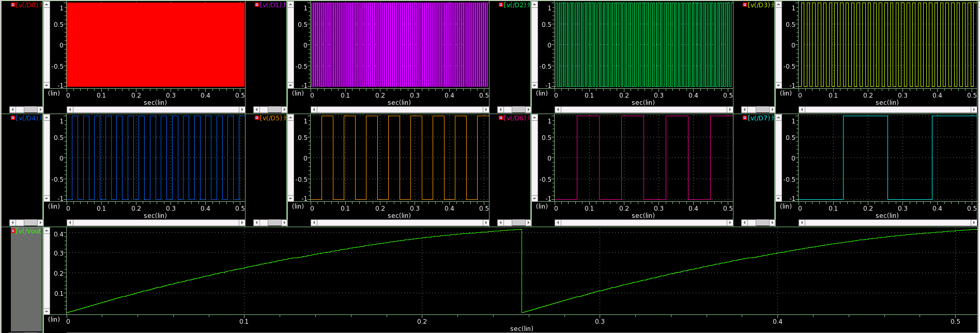
Task: Click the red marker icon beside v(/D6)
Action: pos(501,118)
